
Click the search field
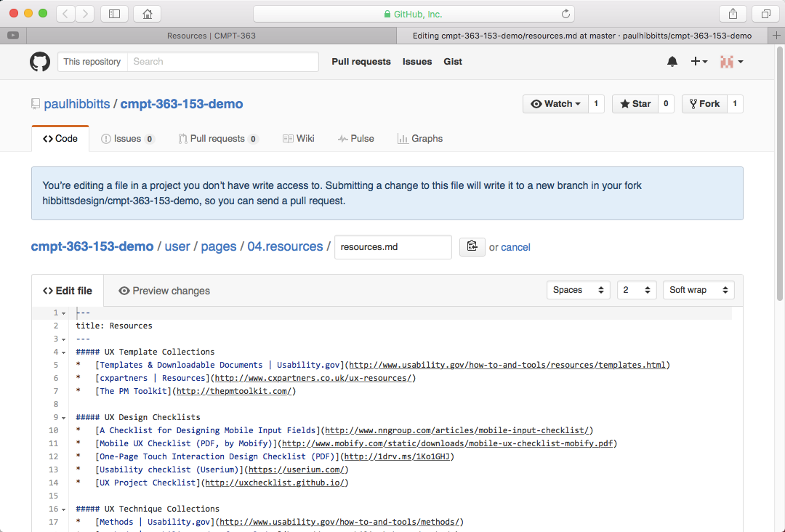click(223, 62)
